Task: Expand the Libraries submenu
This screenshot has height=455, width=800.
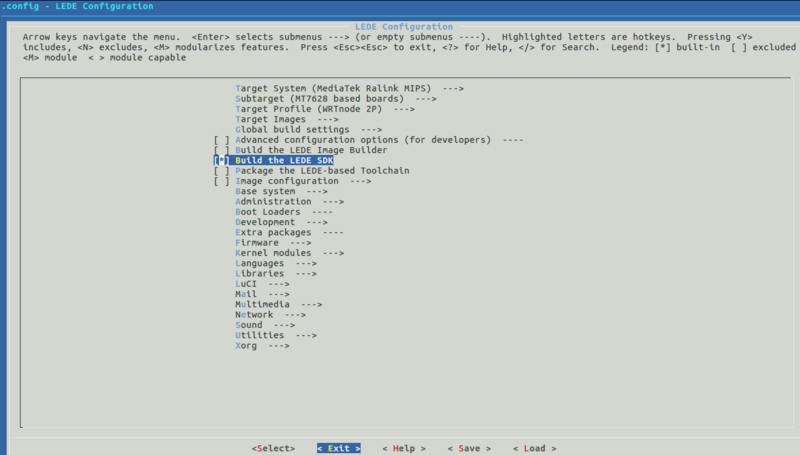Action: click(x=276, y=273)
